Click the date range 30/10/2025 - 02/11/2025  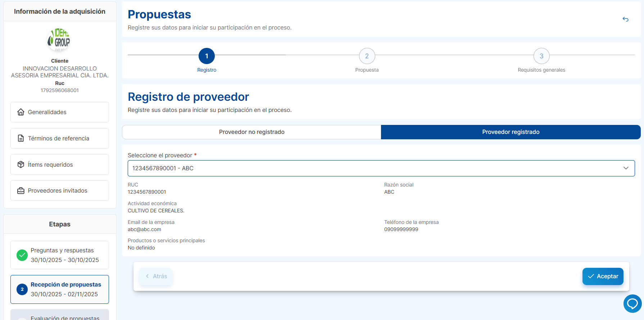coord(64,294)
